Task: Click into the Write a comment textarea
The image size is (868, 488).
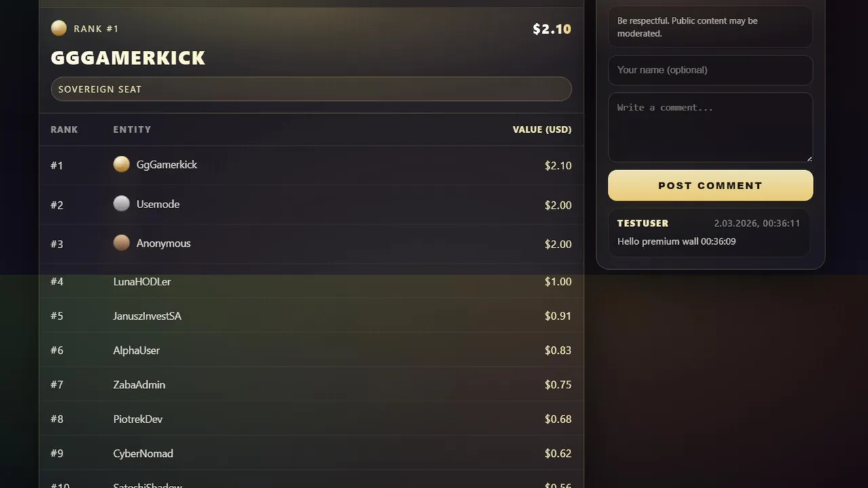Action: [x=710, y=127]
